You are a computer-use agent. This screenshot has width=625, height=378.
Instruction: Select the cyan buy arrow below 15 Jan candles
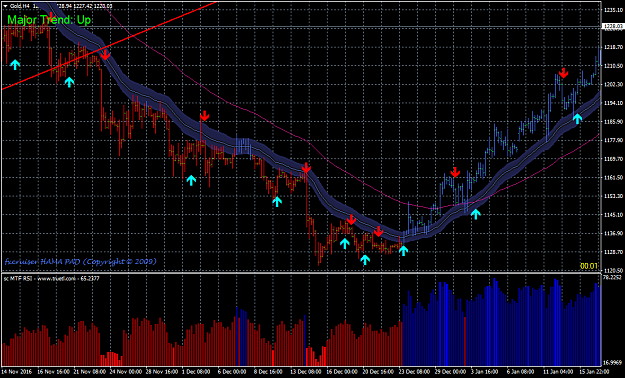pyautogui.click(x=577, y=118)
